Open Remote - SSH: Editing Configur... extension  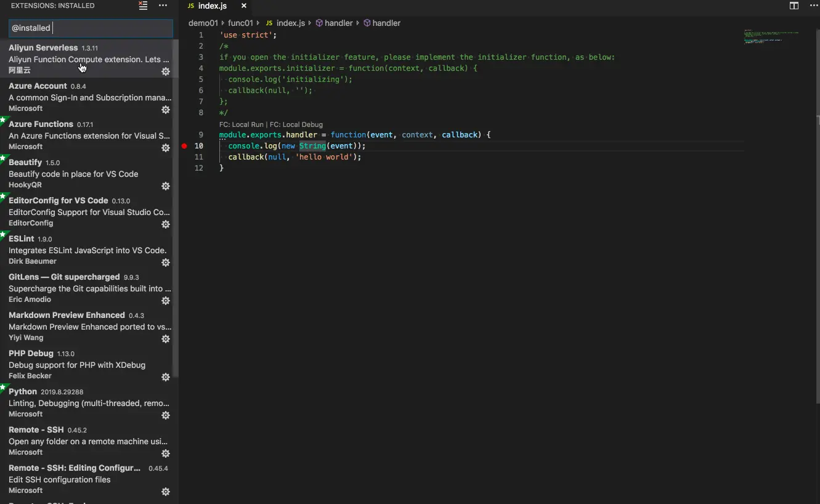(89, 479)
